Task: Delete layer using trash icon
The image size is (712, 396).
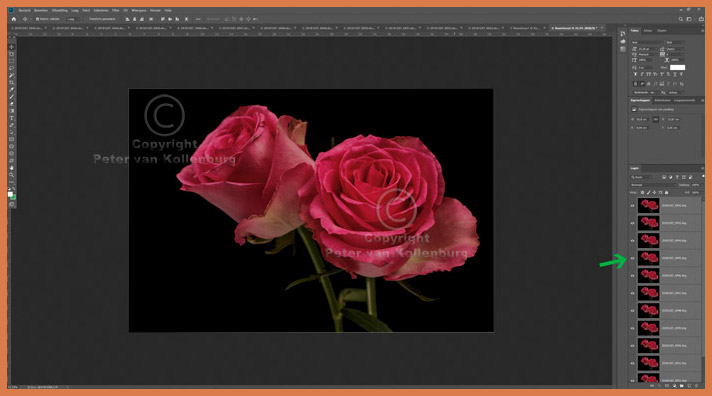Action: point(696,386)
